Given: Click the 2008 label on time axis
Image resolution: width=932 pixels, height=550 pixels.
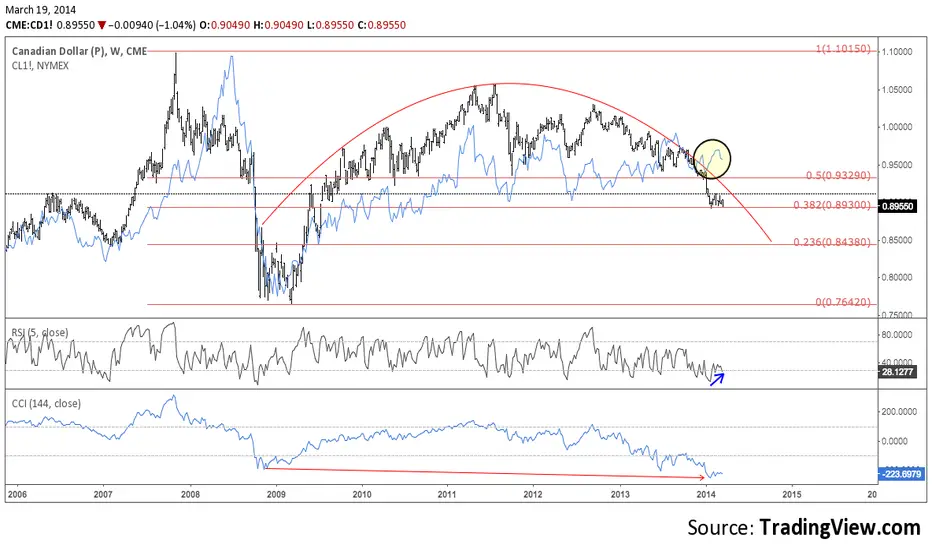Looking at the screenshot, I should [x=190, y=494].
